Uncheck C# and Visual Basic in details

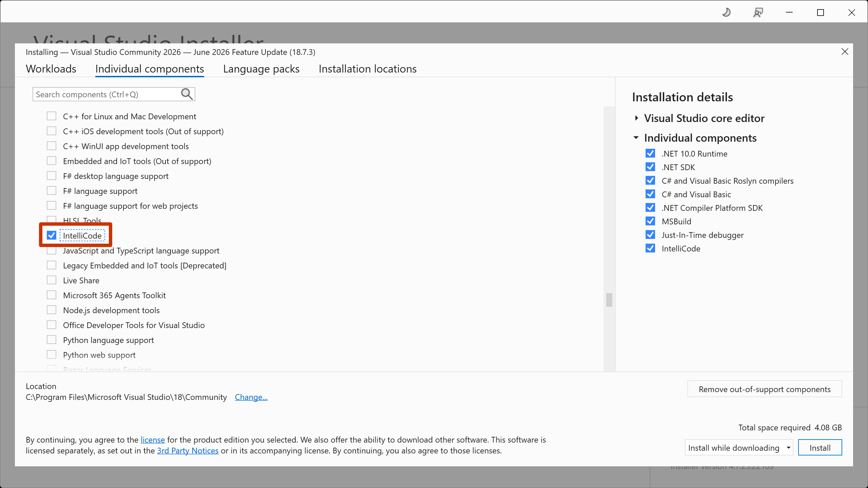[x=650, y=194]
